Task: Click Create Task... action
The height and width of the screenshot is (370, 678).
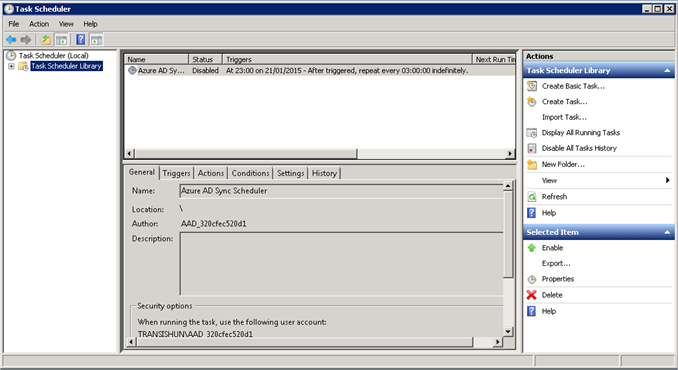Action: tap(565, 102)
